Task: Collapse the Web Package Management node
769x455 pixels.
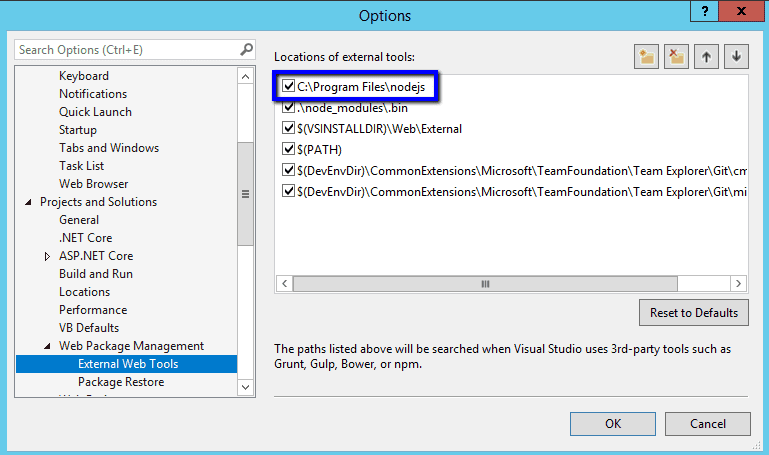Action: point(47,346)
